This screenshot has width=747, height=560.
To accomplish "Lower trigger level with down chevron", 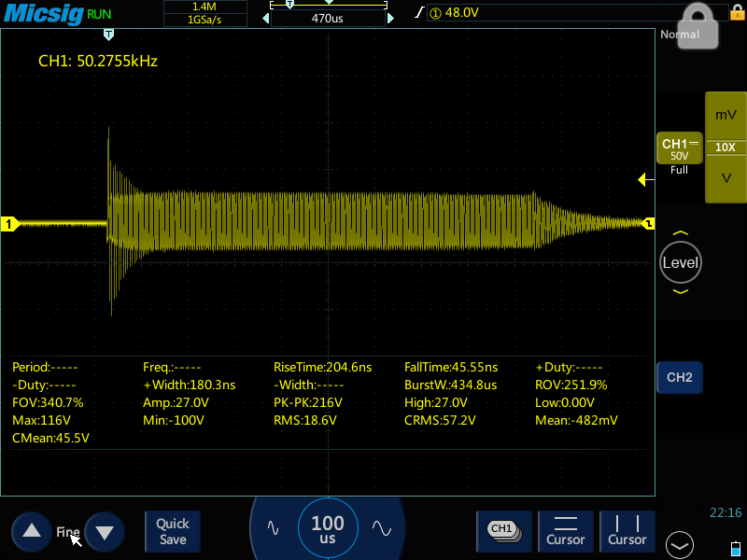I will pyautogui.click(x=681, y=291).
